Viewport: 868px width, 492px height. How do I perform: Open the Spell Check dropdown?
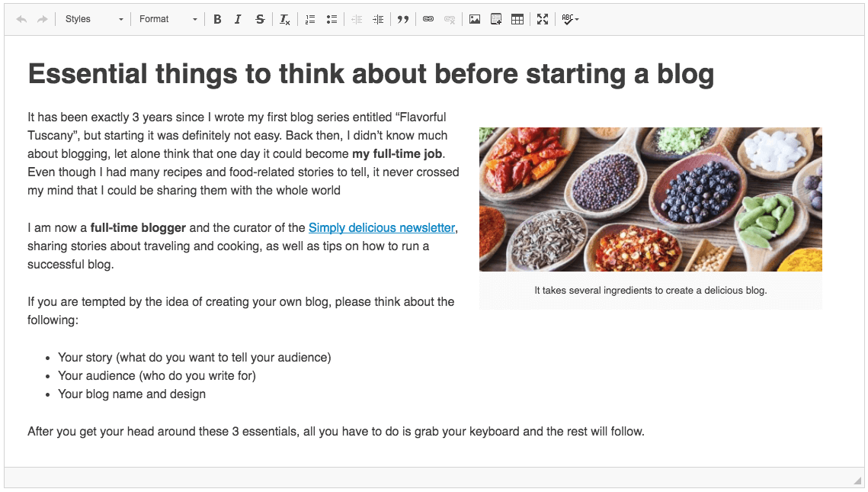(570, 19)
